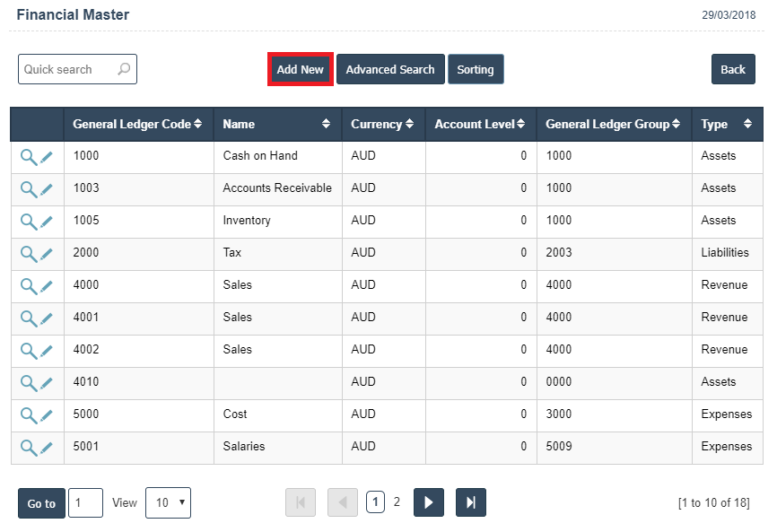Focus the Go to page number field

point(86,502)
